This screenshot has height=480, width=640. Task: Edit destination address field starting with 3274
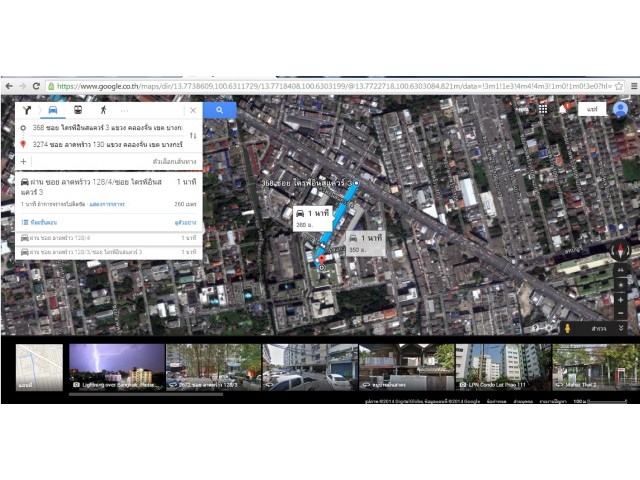pos(108,144)
